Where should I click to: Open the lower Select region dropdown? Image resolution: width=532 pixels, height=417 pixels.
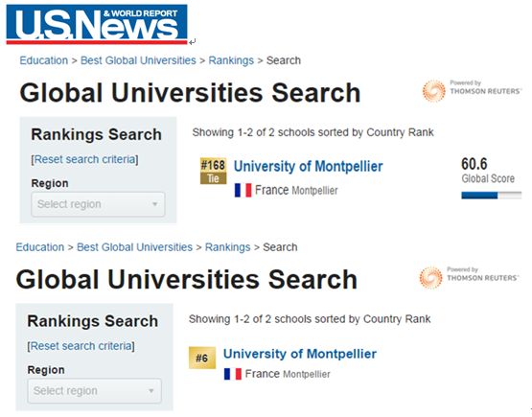point(94,391)
